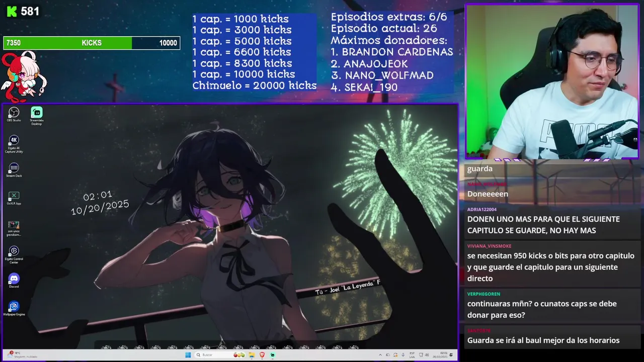644x362 pixels.
Task: Click the 7350 current kicks value
Action: (x=13, y=43)
